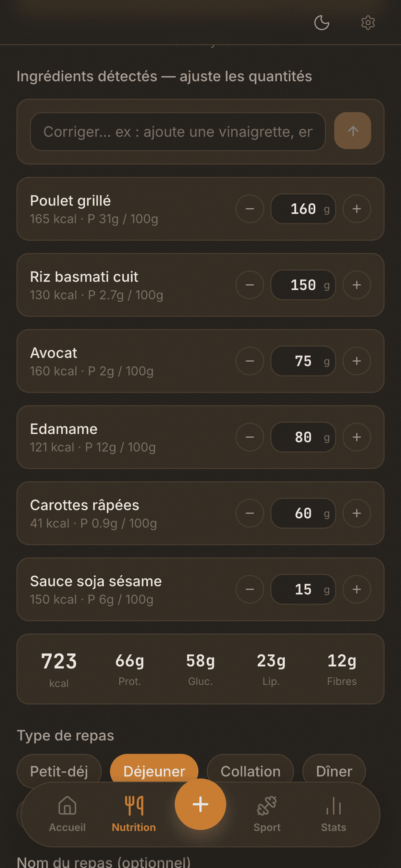Decrease Sauce soja sésame quantity
401x868 pixels.
click(250, 589)
